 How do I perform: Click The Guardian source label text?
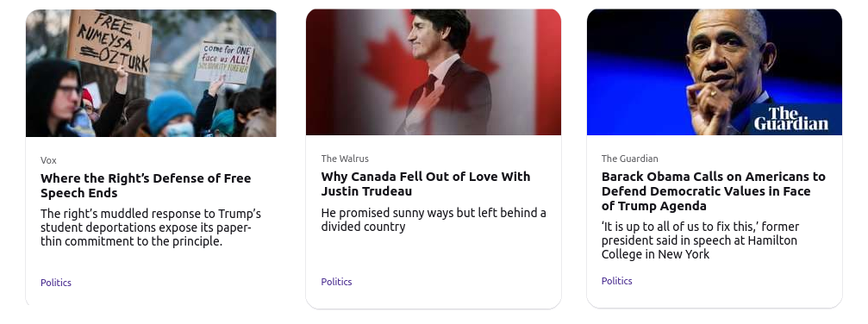(629, 159)
